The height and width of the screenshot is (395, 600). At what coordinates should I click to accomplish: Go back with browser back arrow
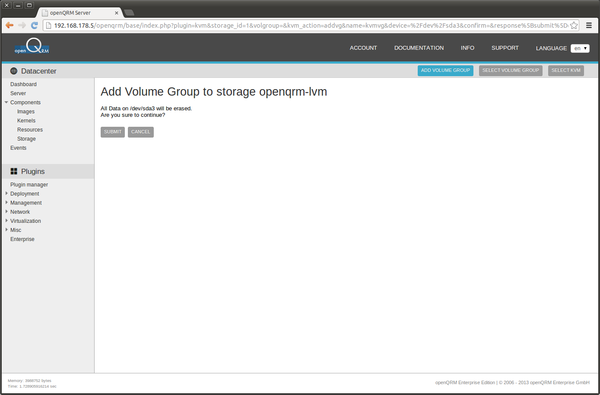click(x=10, y=25)
